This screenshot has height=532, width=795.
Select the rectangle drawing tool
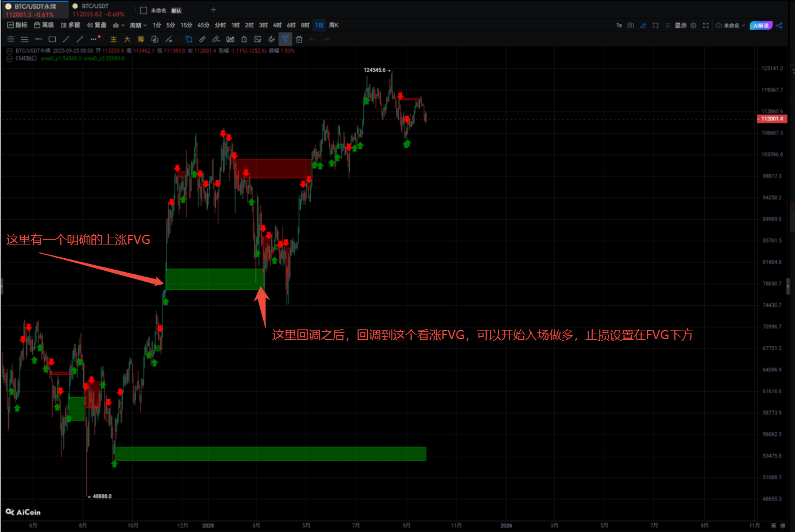point(52,40)
